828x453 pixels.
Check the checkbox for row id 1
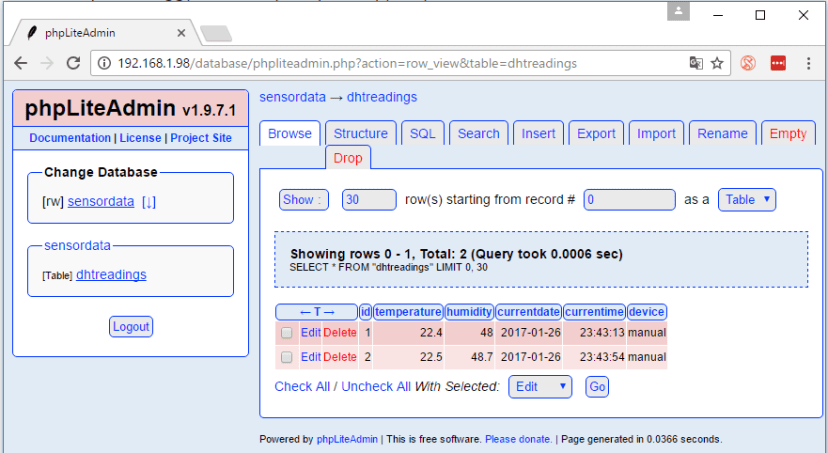(287, 332)
